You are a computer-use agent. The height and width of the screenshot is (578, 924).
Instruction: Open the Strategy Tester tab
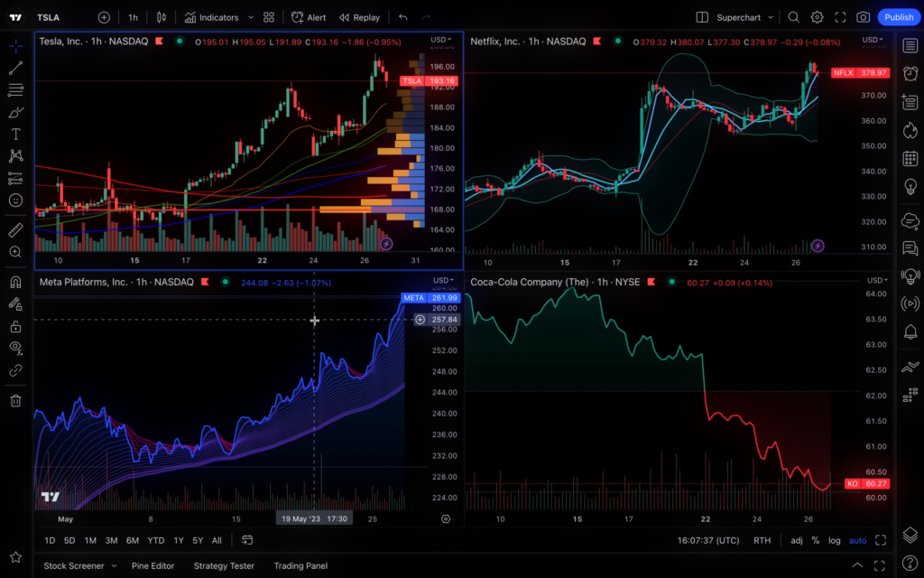(x=224, y=565)
